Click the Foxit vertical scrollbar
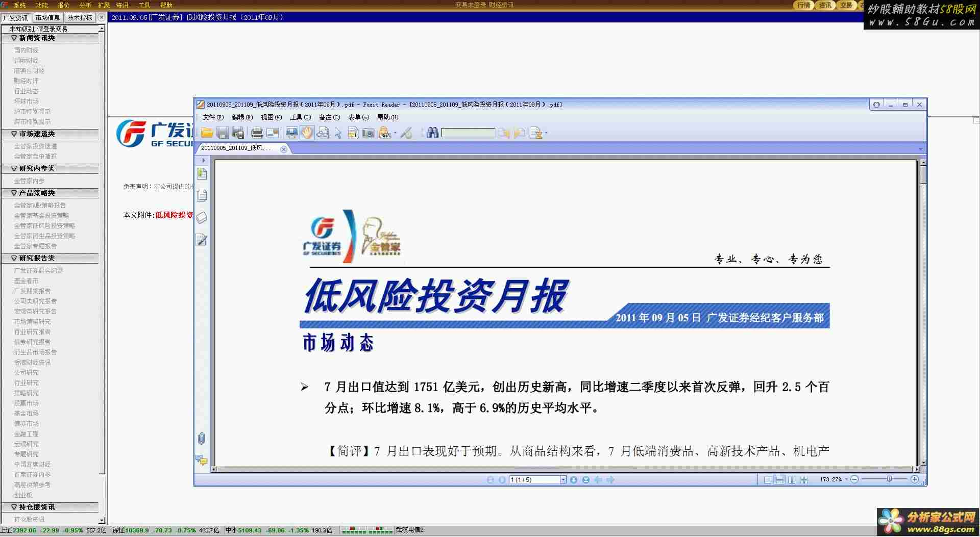 point(923,313)
